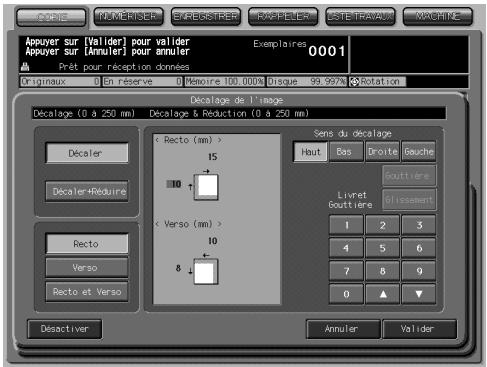Select the Verso vertical value 8

pos(178,268)
